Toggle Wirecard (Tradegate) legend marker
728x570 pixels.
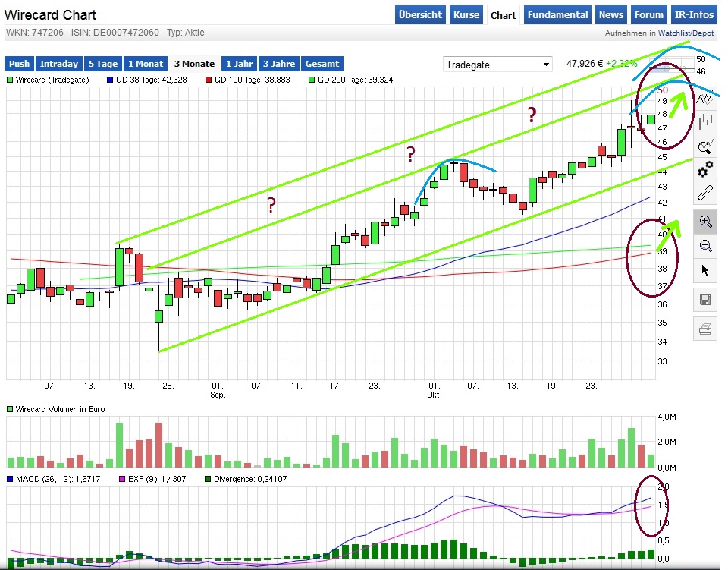click(x=10, y=80)
